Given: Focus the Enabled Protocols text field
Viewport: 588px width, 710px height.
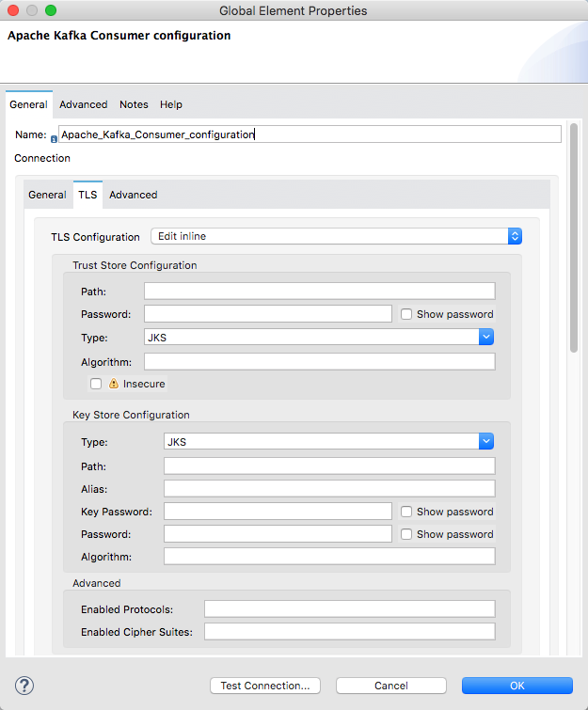Looking at the screenshot, I should coord(349,609).
